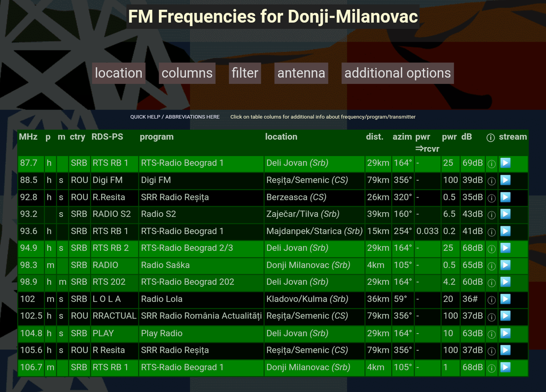Viewport: 546px width, 392px height.
Task: Play the SRR Radio România Actualități stream
Action: [x=505, y=316]
